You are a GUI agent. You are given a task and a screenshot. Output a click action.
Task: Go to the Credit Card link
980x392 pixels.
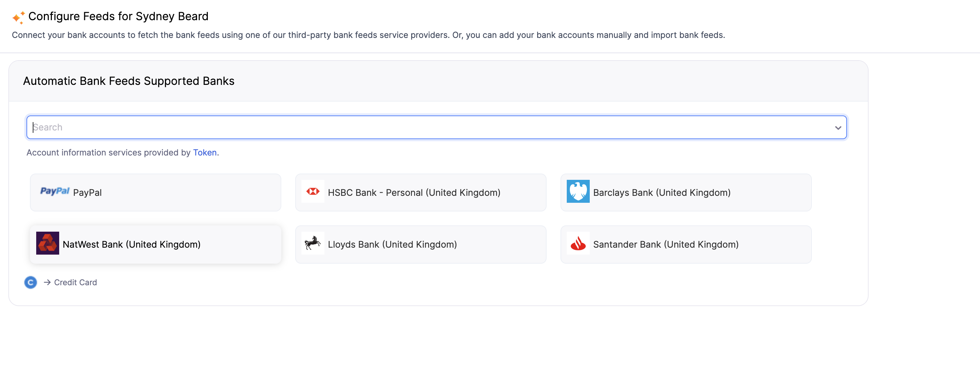click(75, 282)
